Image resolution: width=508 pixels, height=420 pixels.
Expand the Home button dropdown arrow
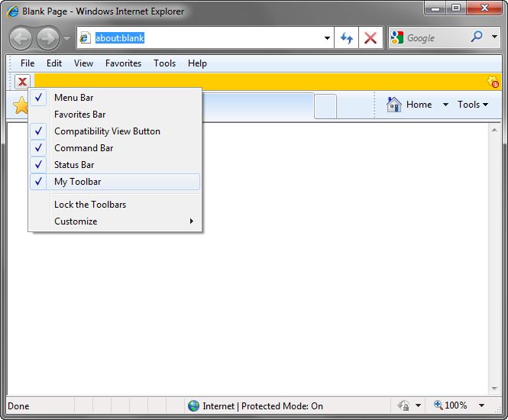pyautogui.click(x=445, y=105)
